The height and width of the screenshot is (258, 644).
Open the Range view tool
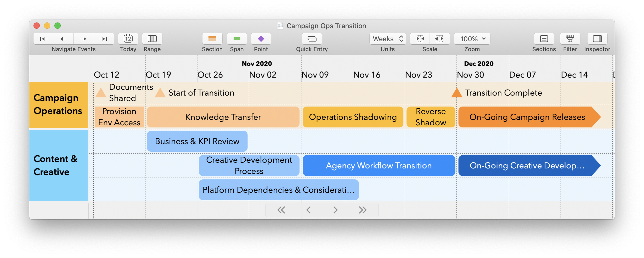[x=152, y=39]
